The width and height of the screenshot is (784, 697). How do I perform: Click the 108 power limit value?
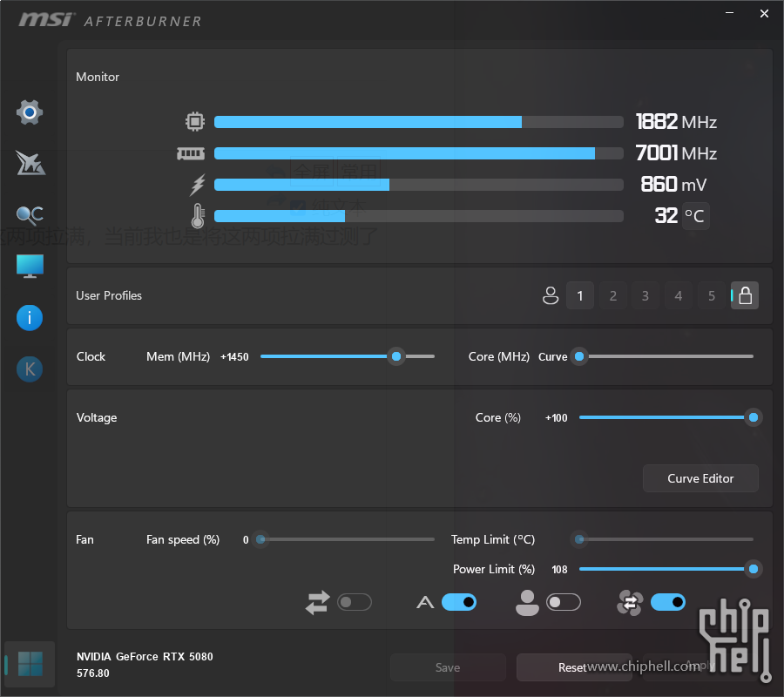tap(559, 570)
